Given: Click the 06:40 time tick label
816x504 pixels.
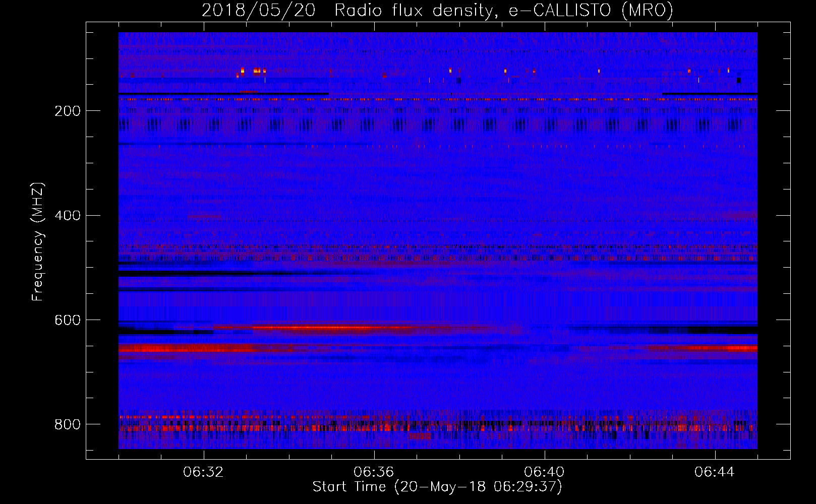Looking at the screenshot, I should pyautogui.click(x=544, y=472).
